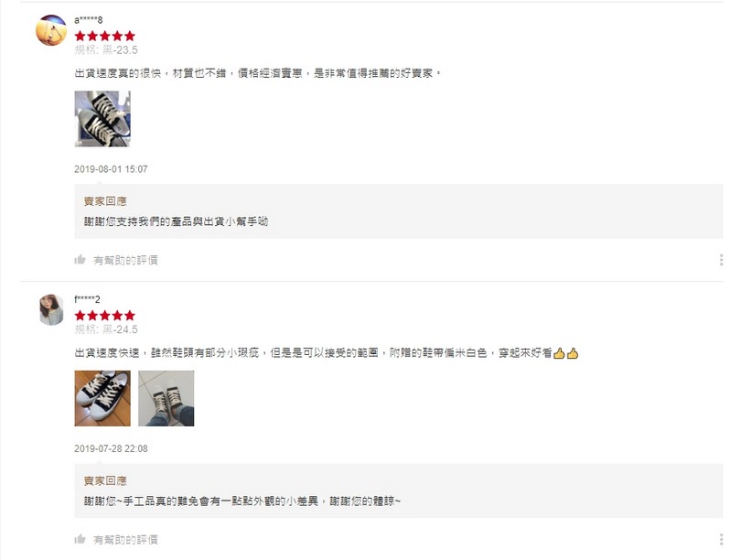Image resolution: width=741 pixels, height=560 pixels.
Task: Click the 賣家回應 heading in the first reply
Action: point(105,201)
